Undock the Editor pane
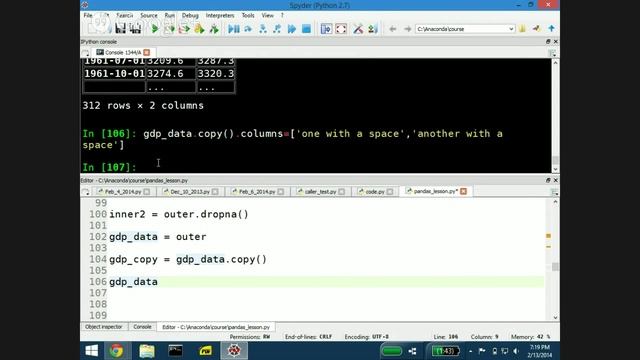The width and height of the screenshot is (640, 360). pyautogui.click(x=548, y=180)
